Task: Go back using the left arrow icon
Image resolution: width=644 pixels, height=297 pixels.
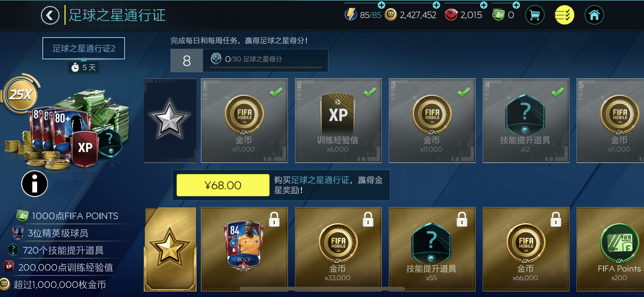Action: pyautogui.click(x=50, y=15)
